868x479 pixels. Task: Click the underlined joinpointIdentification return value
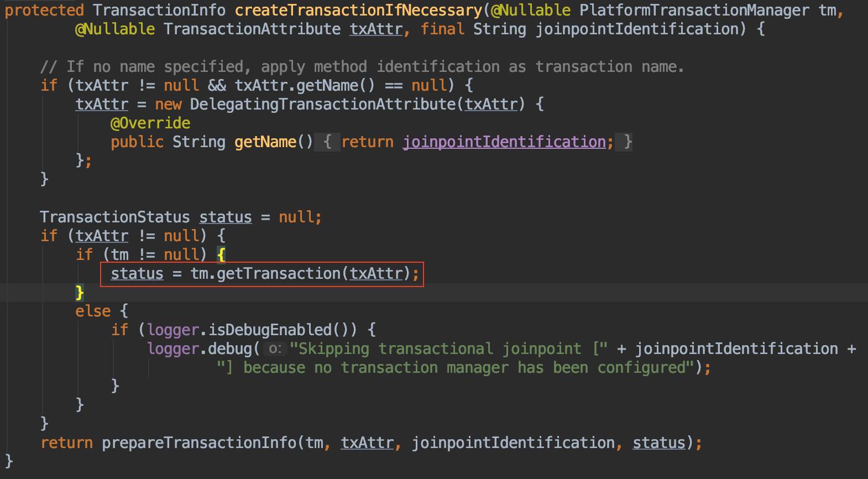[504, 142]
